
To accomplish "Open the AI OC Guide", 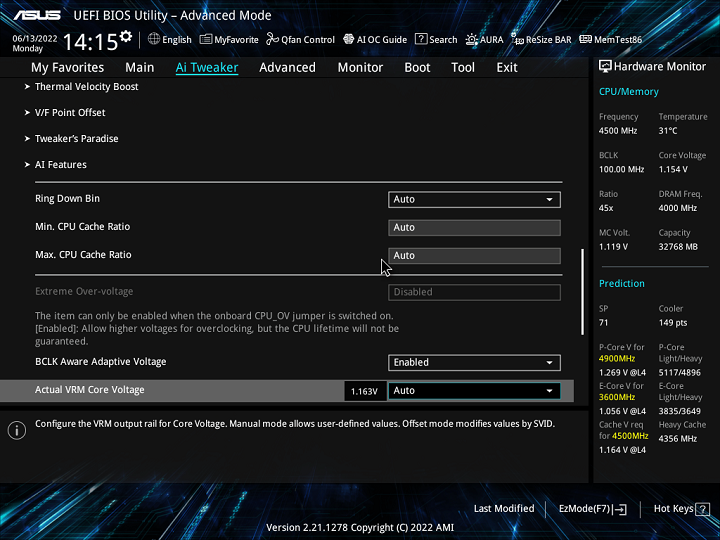I will pos(374,40).
